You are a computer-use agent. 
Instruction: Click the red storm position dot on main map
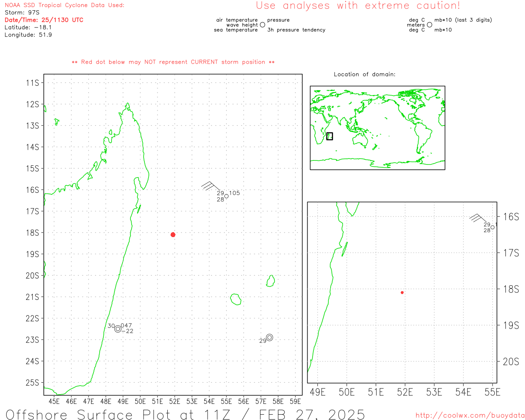(x=173, y=235)
